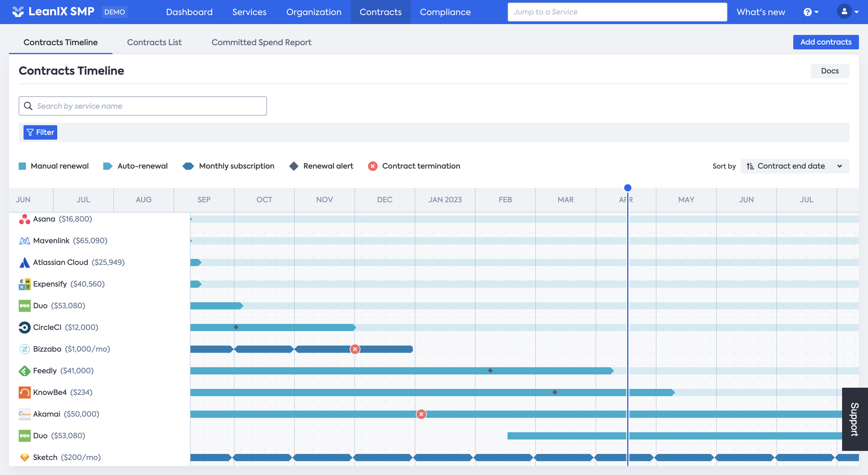Click the Add contracts button

(x=826, y=42)
